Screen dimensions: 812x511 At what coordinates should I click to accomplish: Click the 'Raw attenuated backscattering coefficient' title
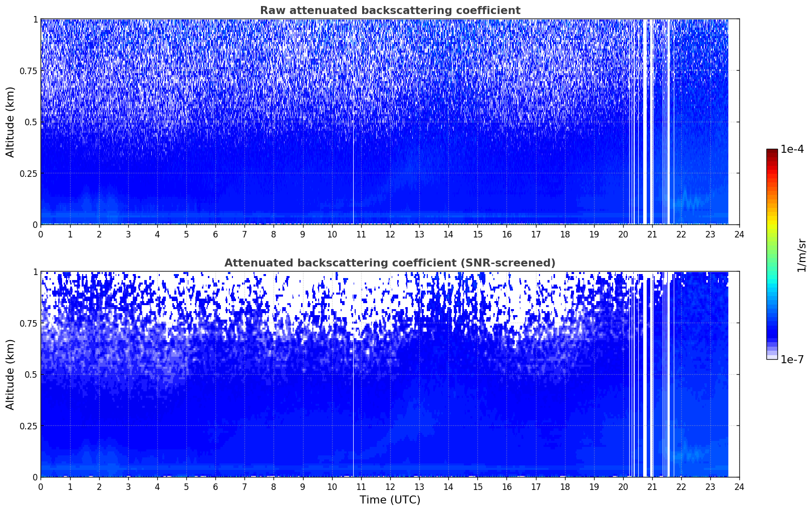[390, 11]
